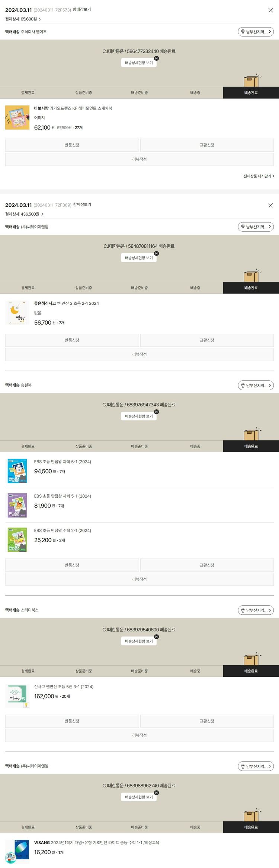The image size is (279, 868).
Task: Select 상품준비중 step in first order progress
Action: pyautogui.click(x=83, y=93)
